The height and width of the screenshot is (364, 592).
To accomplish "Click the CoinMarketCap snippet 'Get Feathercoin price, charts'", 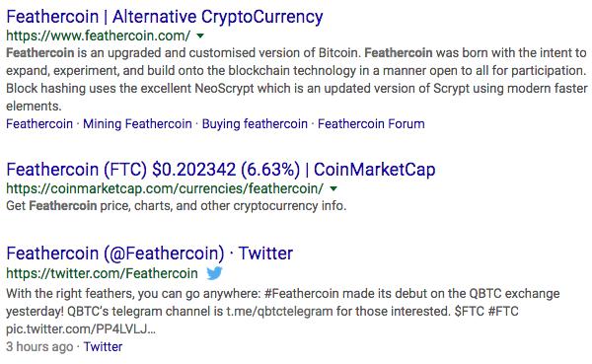I will [x=176, y=206].
